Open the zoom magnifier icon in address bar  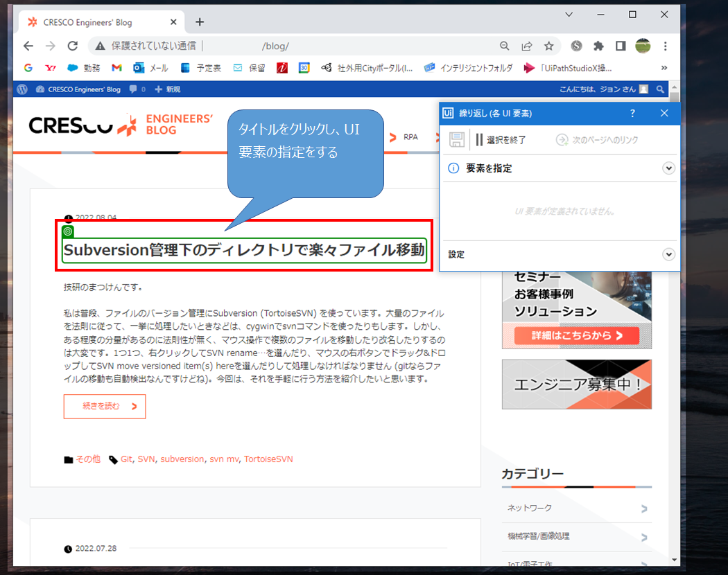[504, 46]
